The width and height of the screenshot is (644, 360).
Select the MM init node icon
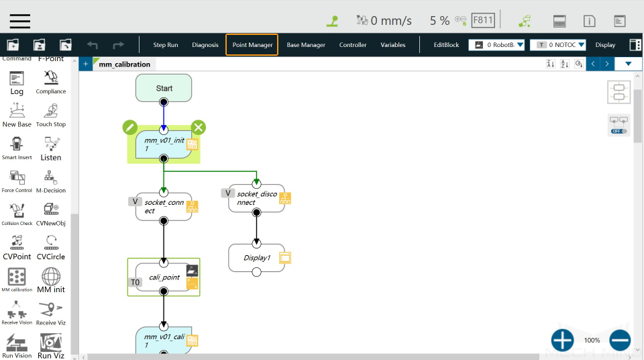[x=51, y=277]
